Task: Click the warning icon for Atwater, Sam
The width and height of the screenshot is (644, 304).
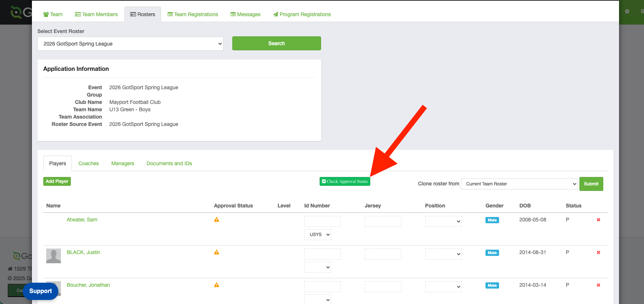Action: pyautogui.click(x=217, y=220)
